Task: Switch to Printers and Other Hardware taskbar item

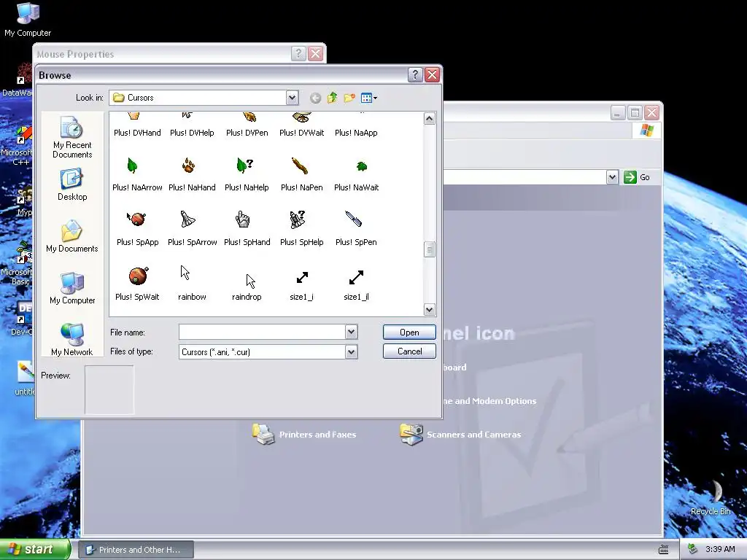Action: tap(136, 550)
